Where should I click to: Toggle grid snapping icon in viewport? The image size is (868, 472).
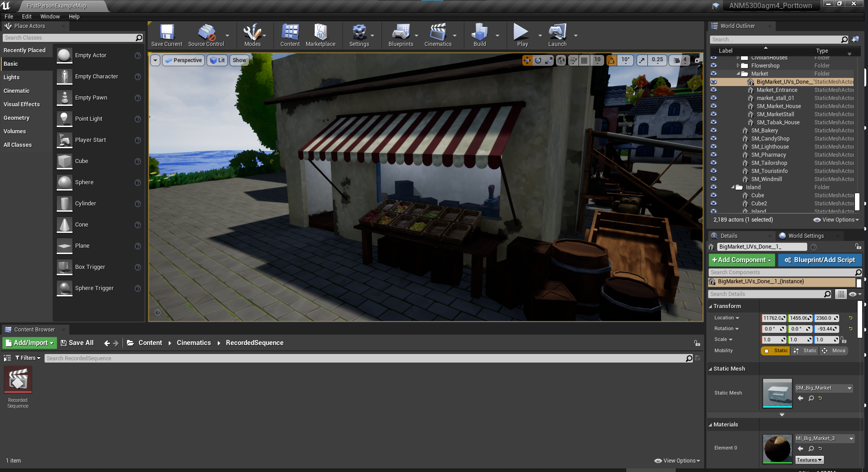tap(584, 60)
